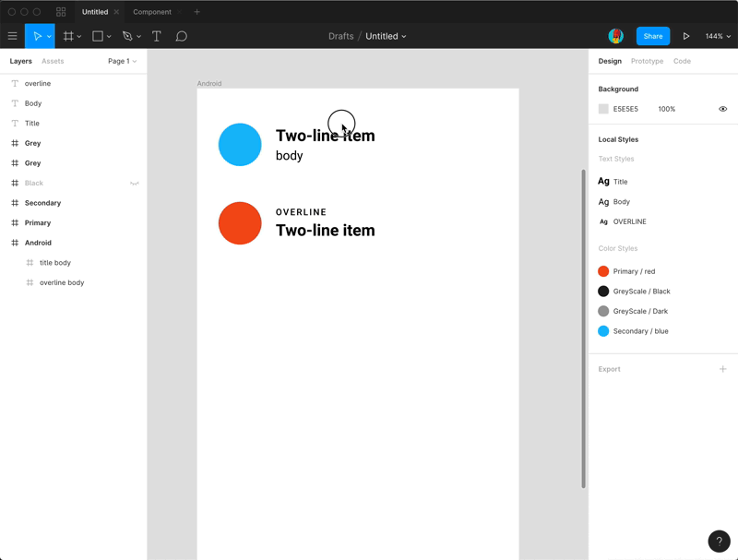Click the frame icon of title body
Screen dimensions: 738x560
point(30,263)
